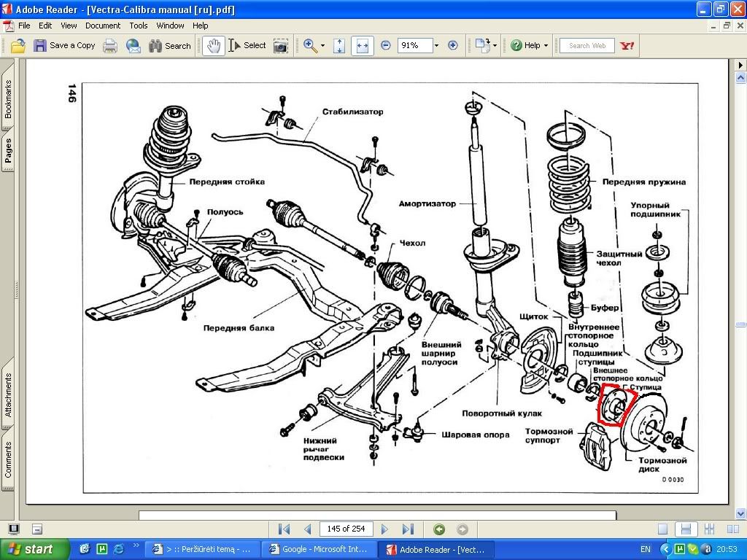Click the Snapshot camera tool
747x560 pixels.
point(280,45)
